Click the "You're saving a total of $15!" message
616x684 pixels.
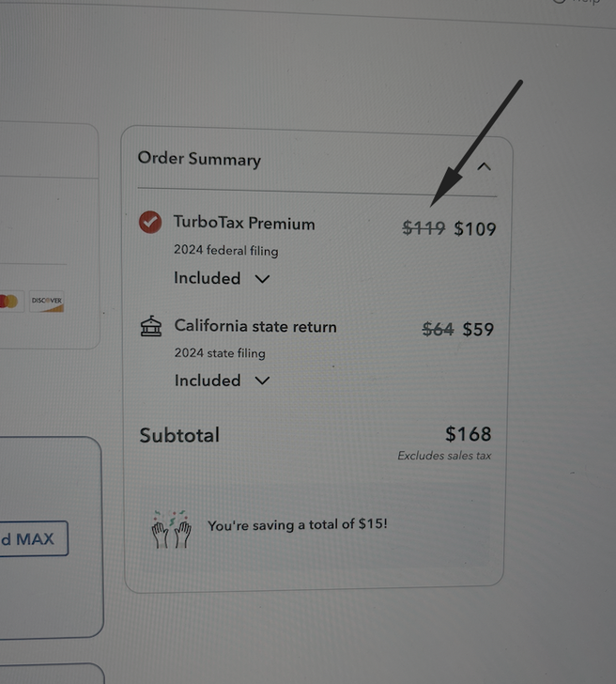point(297,525)
